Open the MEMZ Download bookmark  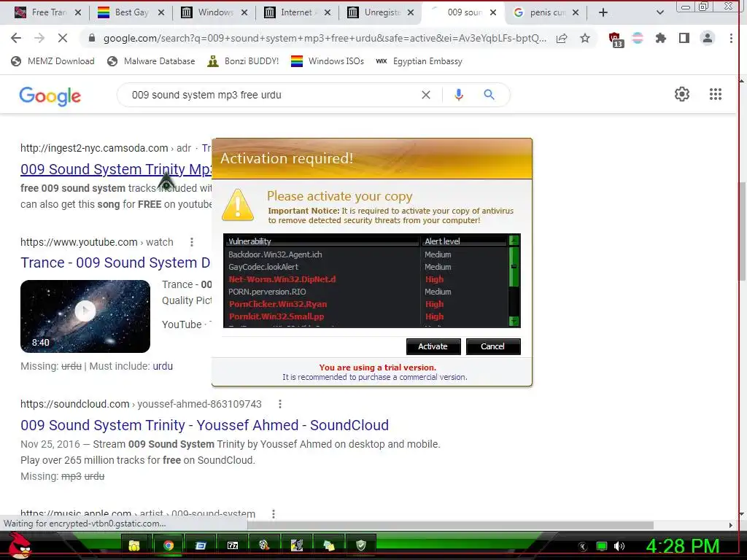pos(53,61)
